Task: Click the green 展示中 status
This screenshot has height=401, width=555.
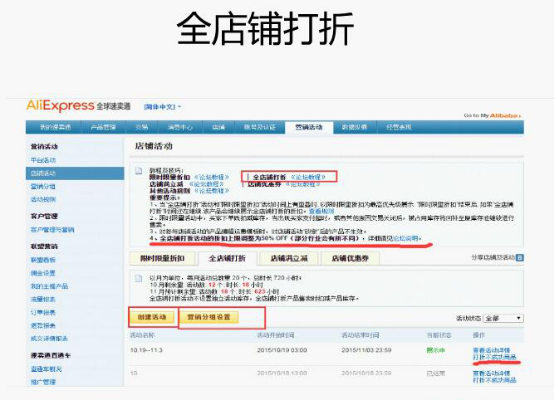Action: tap(436, 350)
